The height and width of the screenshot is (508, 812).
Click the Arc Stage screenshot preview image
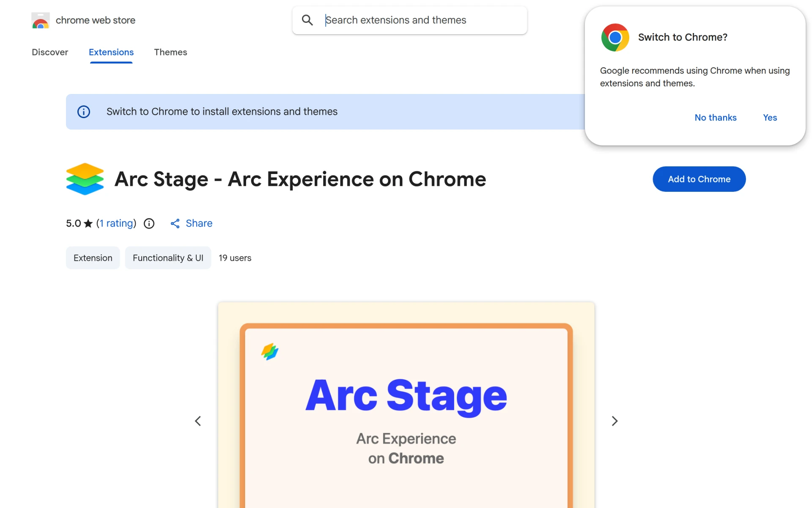[406, 405]
